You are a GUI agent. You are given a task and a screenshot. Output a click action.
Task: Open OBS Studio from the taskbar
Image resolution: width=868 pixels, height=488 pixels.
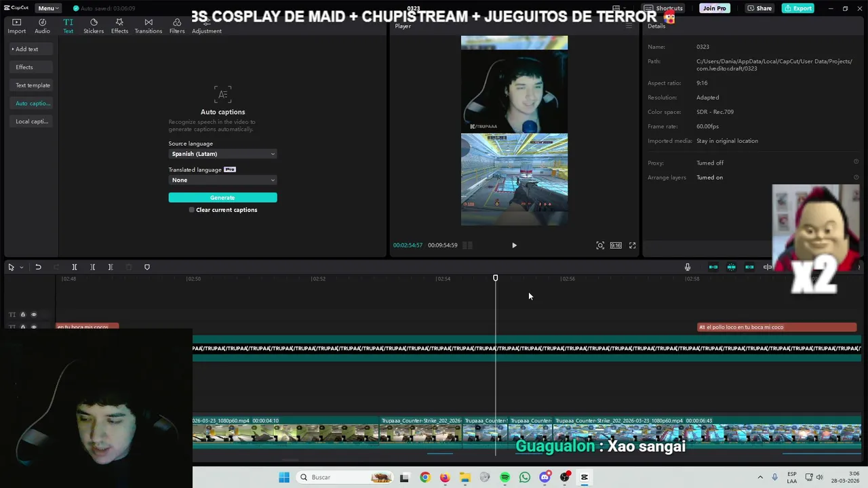(x=565, y=477)
